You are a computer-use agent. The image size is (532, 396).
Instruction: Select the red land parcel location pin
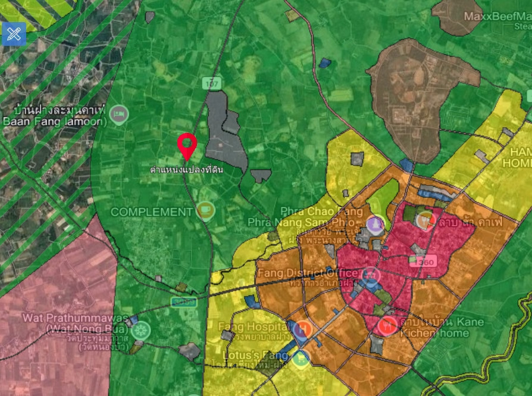click(x=187, y=146)
